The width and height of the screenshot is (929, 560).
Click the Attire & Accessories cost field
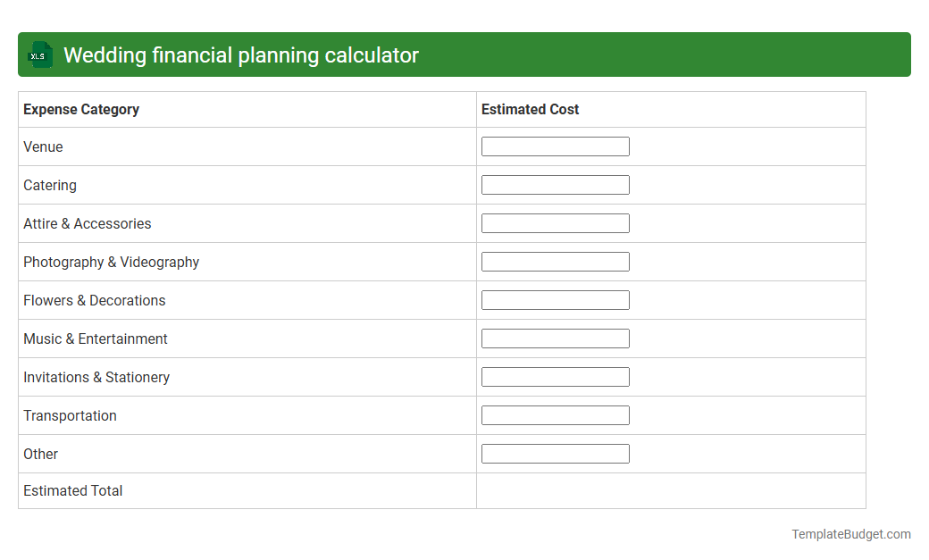[555, 222]
